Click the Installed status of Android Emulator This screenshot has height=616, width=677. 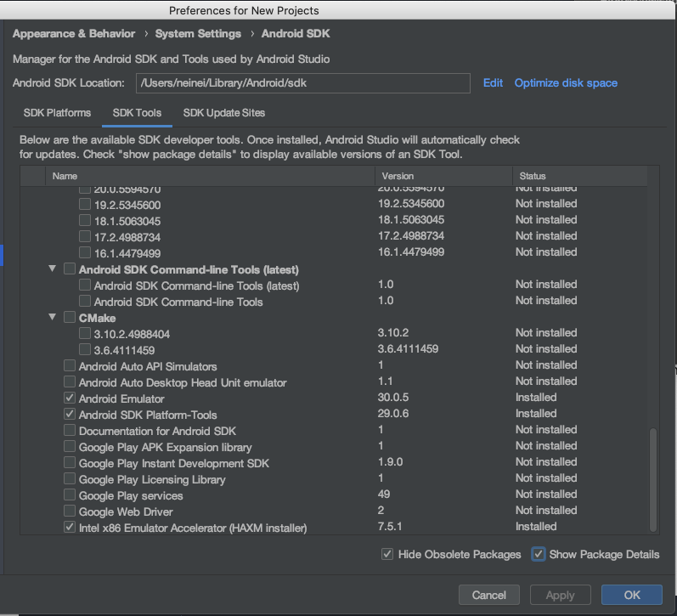[x=536, y=397]
